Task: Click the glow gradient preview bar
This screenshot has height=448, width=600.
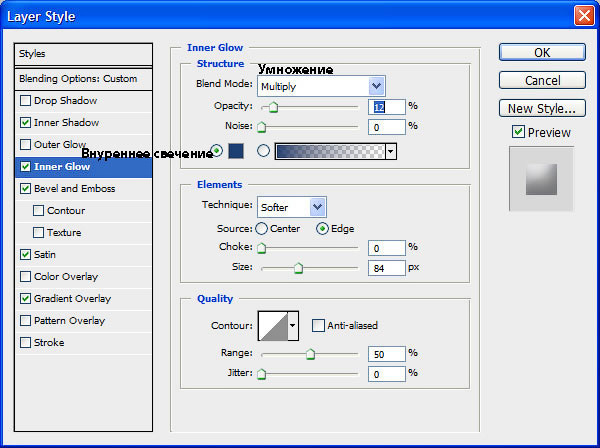Action: [x=330, y=152]
